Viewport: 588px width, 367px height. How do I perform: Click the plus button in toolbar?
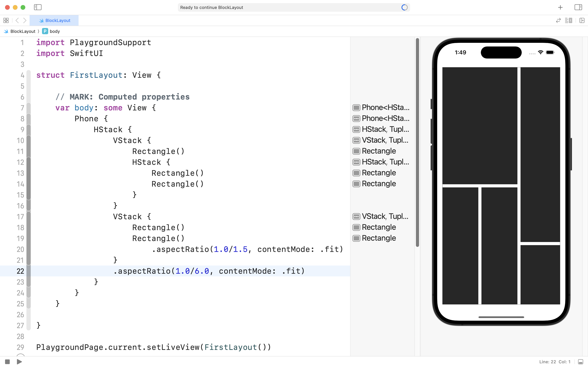click(560, 8)
